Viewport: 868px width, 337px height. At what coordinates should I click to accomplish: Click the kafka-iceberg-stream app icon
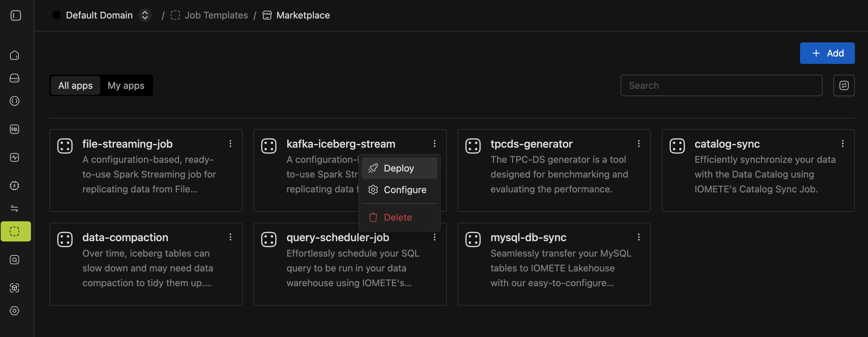268,146
